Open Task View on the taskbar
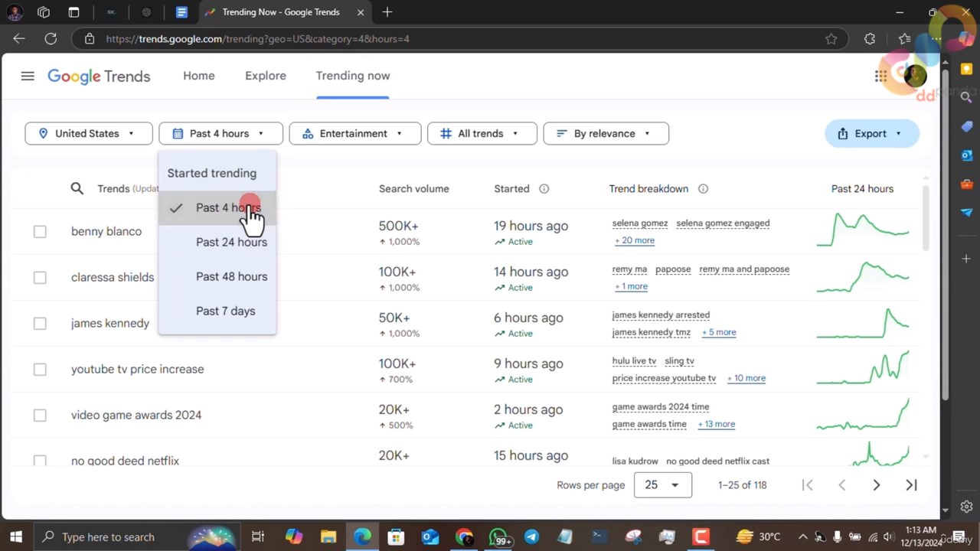Image resolution: width=980 pixels, height=551 pixels. point(258,536)
